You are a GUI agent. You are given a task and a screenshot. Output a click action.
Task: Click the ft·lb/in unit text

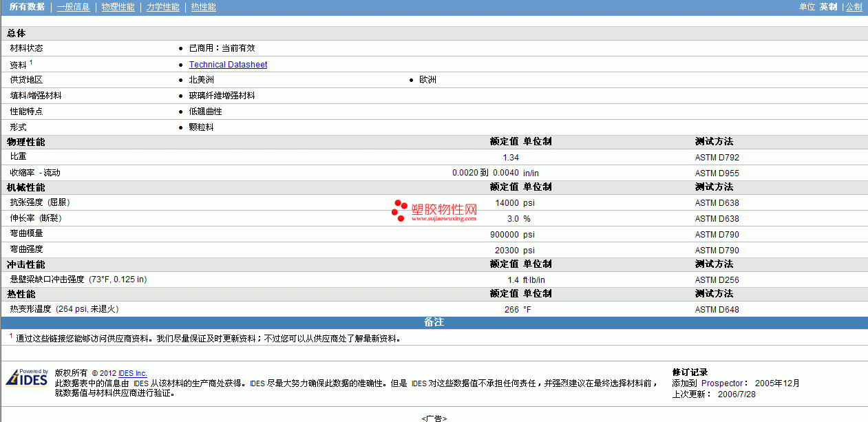(534, 280)
